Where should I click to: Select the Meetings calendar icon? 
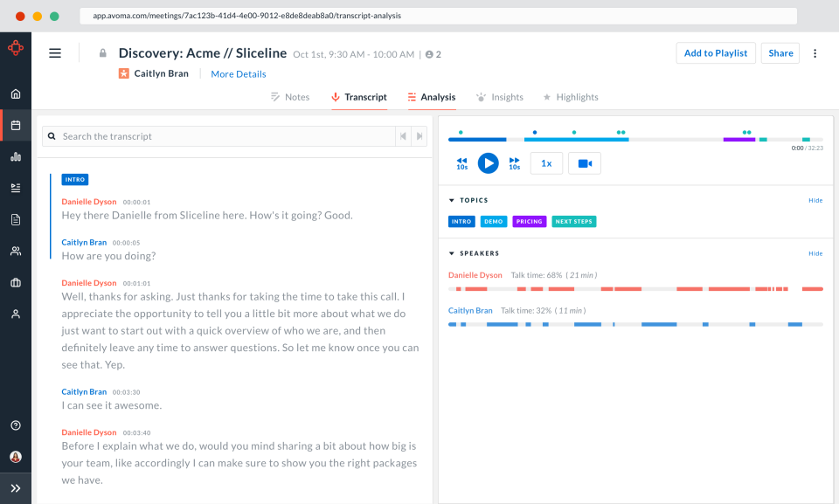(x=15, y=124)
